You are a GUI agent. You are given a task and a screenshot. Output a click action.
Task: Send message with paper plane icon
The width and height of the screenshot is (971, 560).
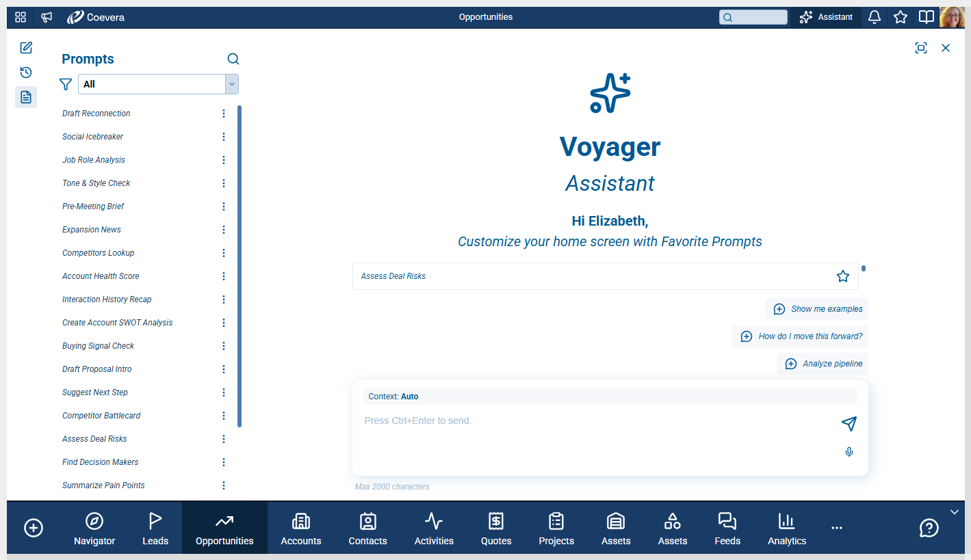click(849, 424)
